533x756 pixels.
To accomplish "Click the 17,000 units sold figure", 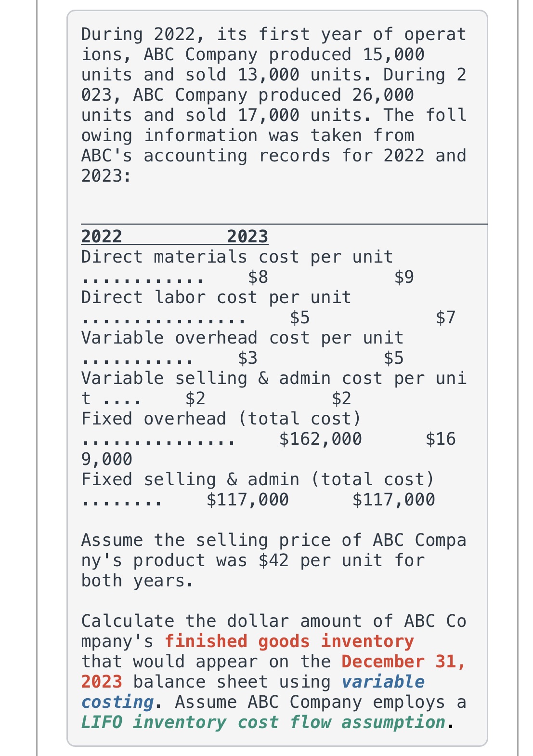I will tap(268, 115).
